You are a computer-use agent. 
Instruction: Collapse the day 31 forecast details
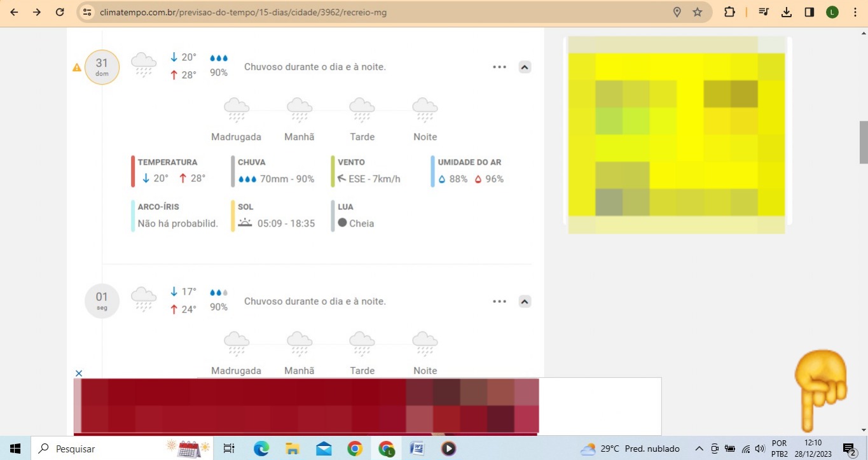pyautogui.click(x=525, y=67)
